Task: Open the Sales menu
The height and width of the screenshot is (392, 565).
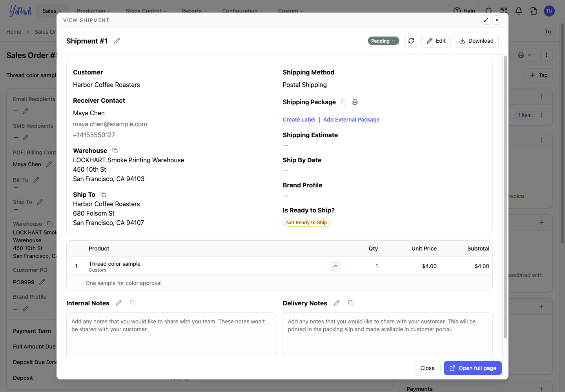Action: pos(52,11)
